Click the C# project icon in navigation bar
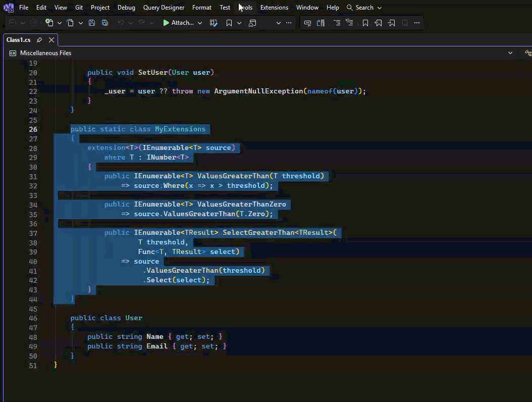Image resolution: width=532 pixels, height=402 pixels. (x=13, y=53)
